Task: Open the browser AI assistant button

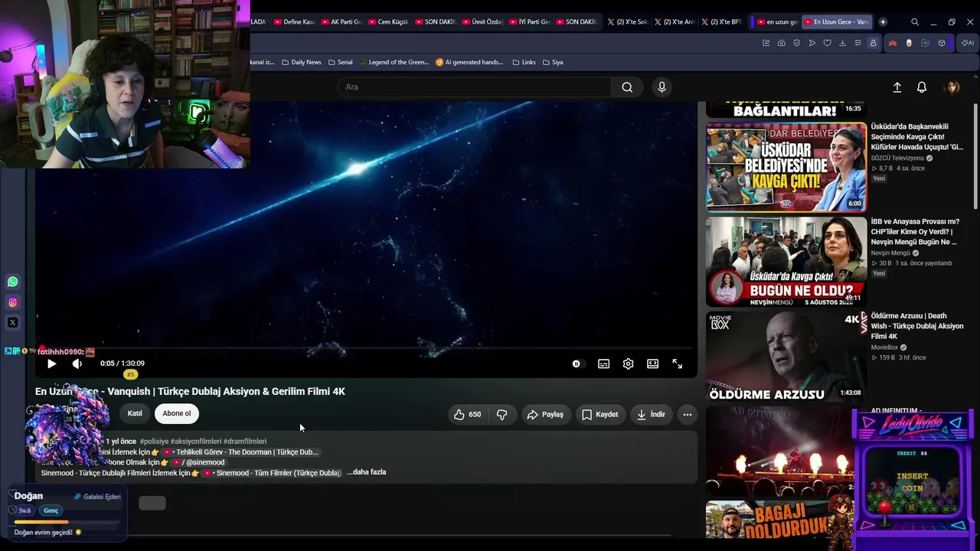Action: pos(967,43)
